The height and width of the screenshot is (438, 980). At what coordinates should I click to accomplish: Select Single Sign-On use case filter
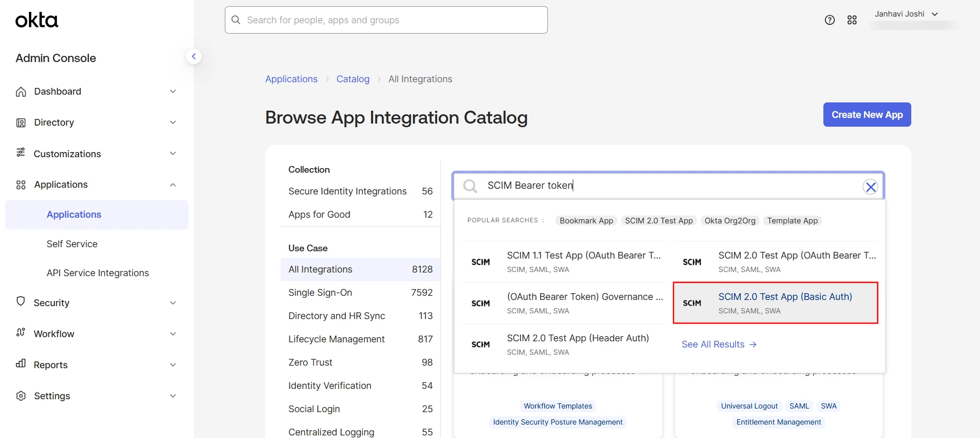click(x=360, y=293)
